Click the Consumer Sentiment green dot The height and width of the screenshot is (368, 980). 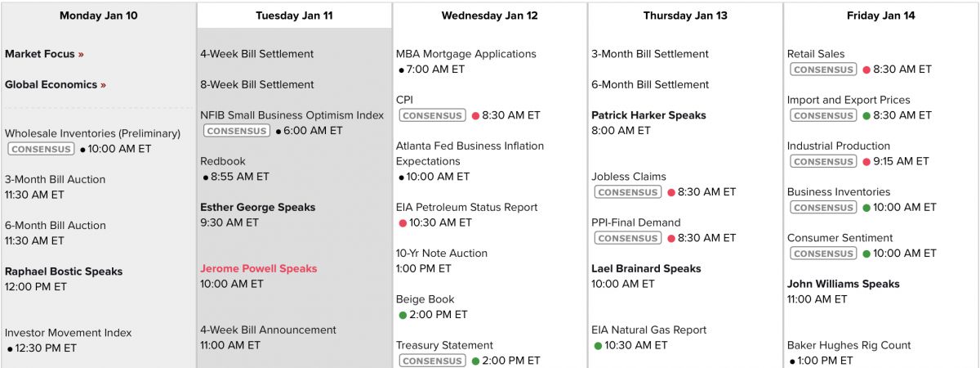click(866, 254)
